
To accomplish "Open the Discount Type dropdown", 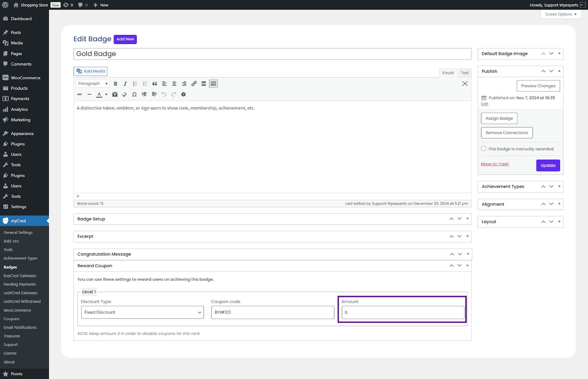I will click(x=142, y=313).
